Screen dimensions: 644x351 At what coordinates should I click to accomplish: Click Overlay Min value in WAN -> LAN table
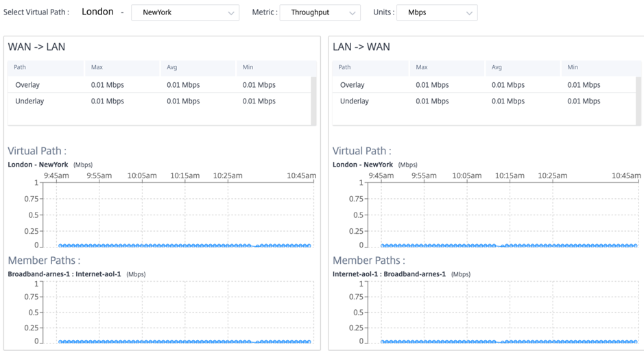pos(259,85)
